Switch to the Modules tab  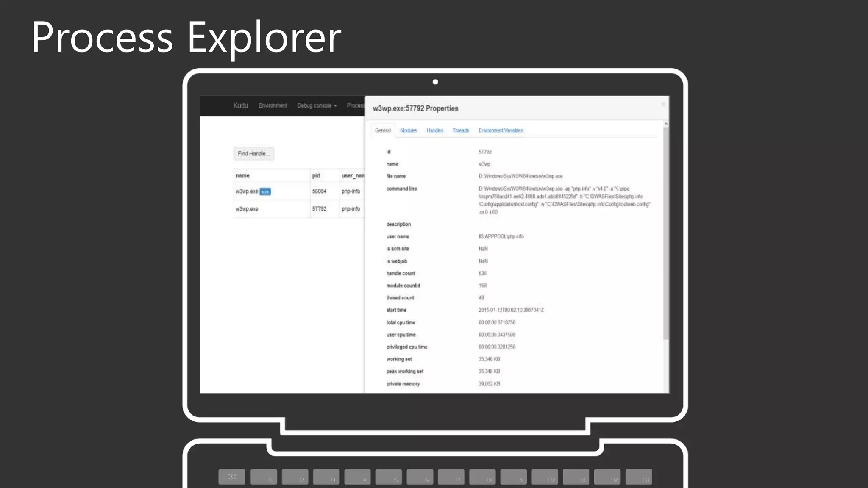(409, 130)
